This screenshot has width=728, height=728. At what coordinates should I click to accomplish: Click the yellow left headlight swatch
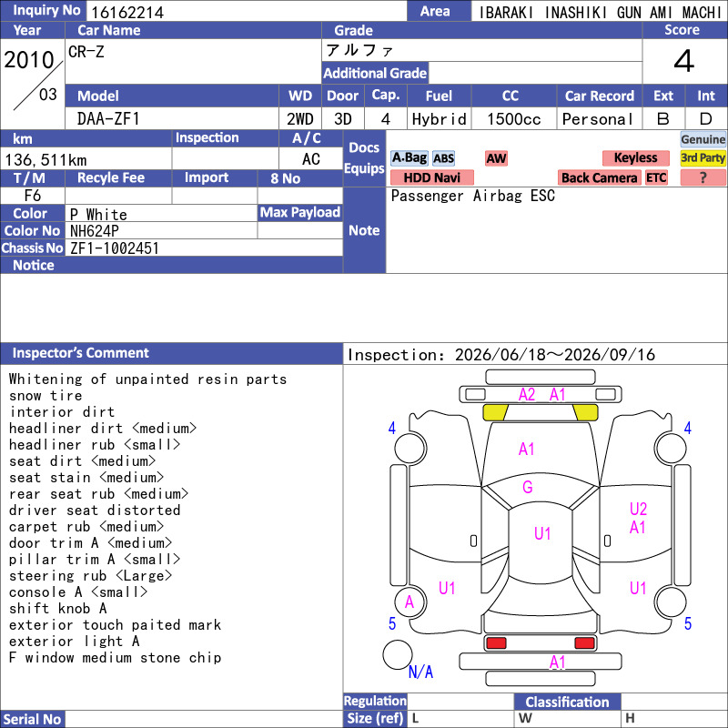tap(496, 412)
